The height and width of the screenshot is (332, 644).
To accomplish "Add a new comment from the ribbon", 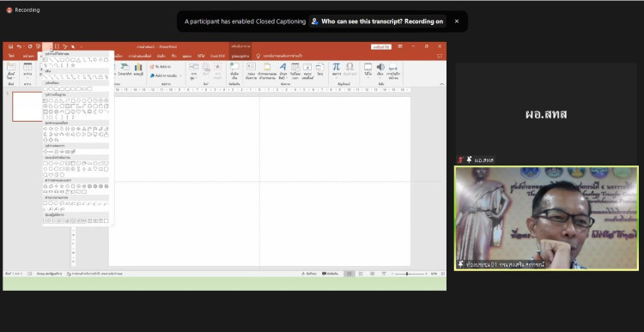I will [234, 71].
